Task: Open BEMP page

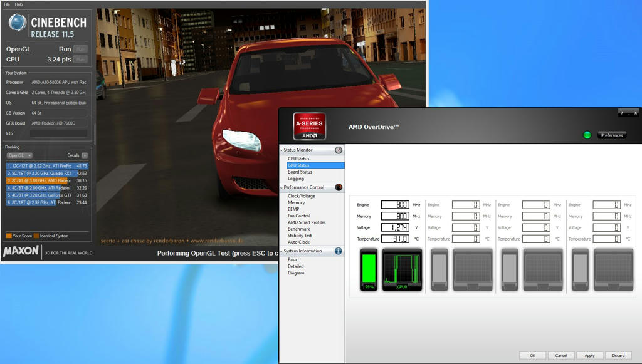Action: 293,209
